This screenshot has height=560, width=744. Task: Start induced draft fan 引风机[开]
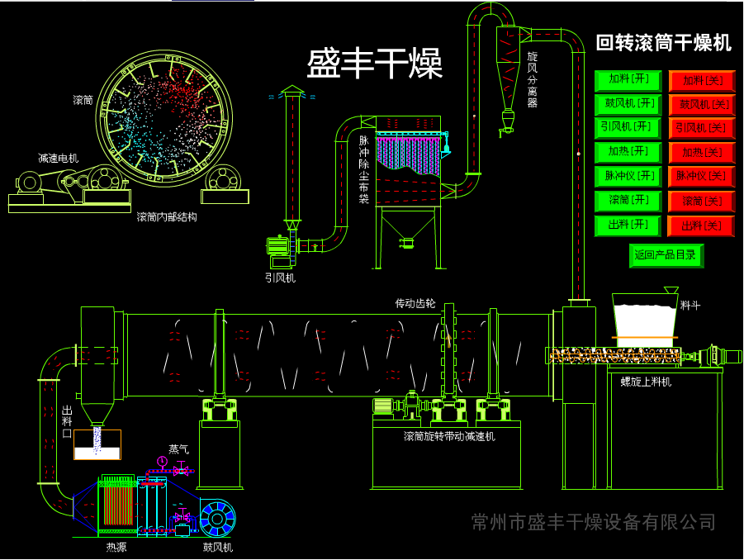tap(628, 128)
